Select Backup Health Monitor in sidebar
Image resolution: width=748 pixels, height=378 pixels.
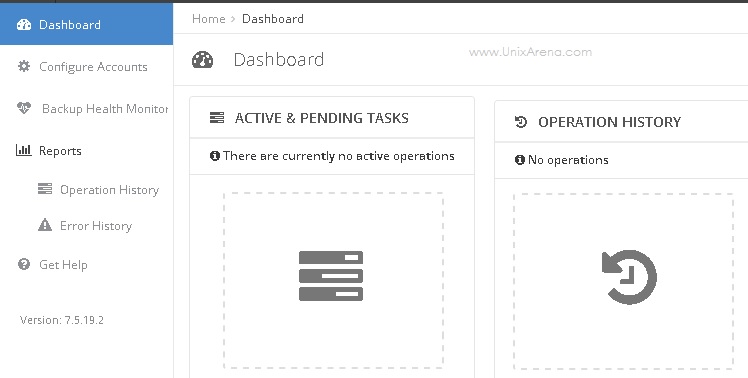105,109
